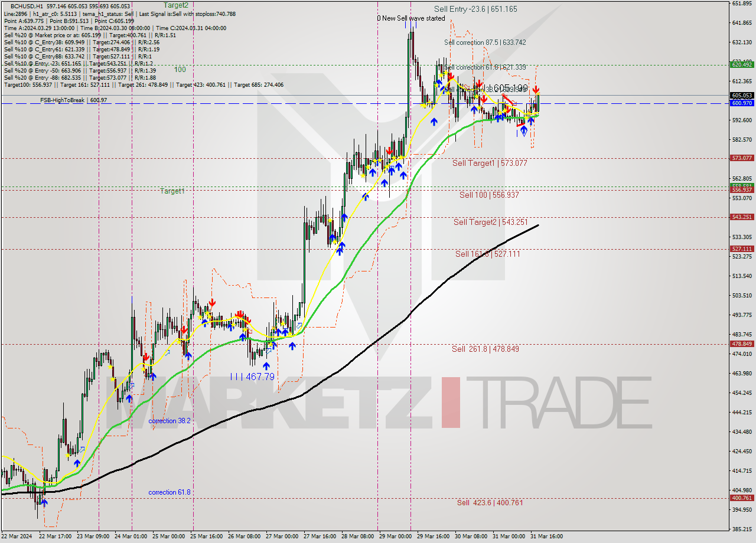Click the FSB-HighToBreak | 600.97 label
The height and width of the screenshot is (543, 756).
pos(74,100)
